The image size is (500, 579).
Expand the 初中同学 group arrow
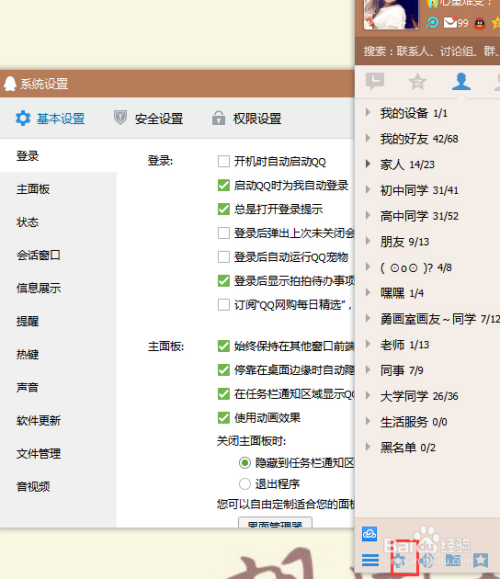pyautogui.click(x=368, y=189)
